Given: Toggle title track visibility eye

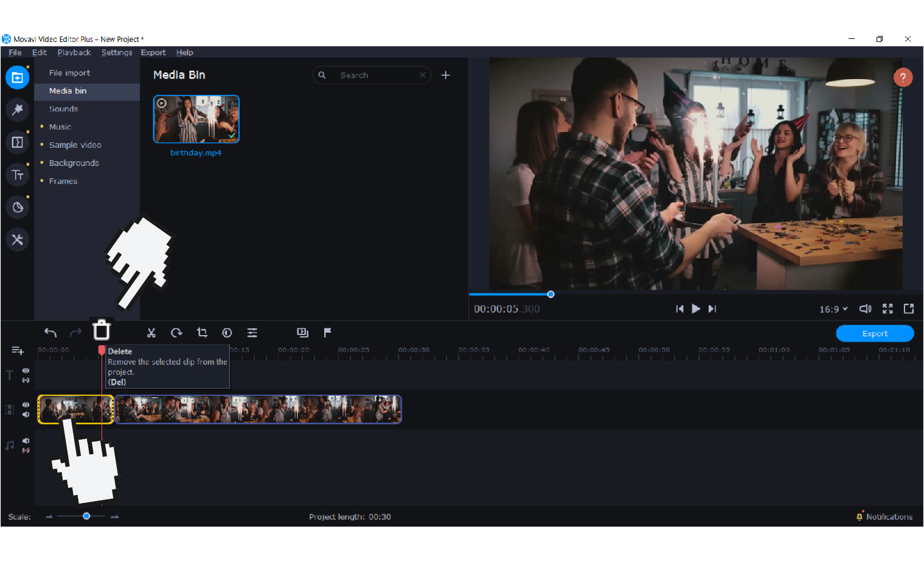Looking at the screenshot, I should click(26, 371).
